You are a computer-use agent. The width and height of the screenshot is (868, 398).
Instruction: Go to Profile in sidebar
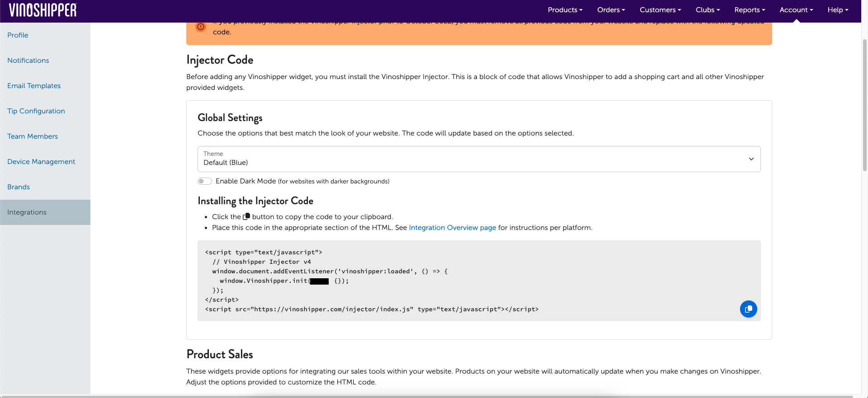coord(45,35)
